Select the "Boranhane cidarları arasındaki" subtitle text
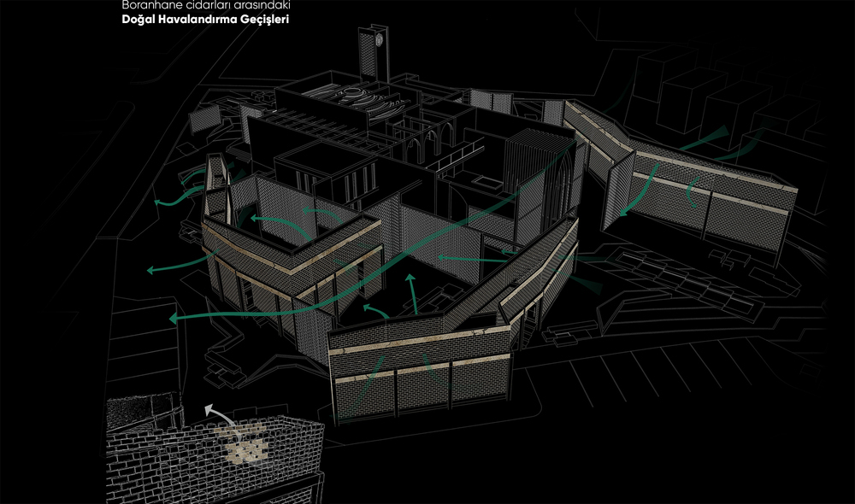 click(x=200, y=5)
